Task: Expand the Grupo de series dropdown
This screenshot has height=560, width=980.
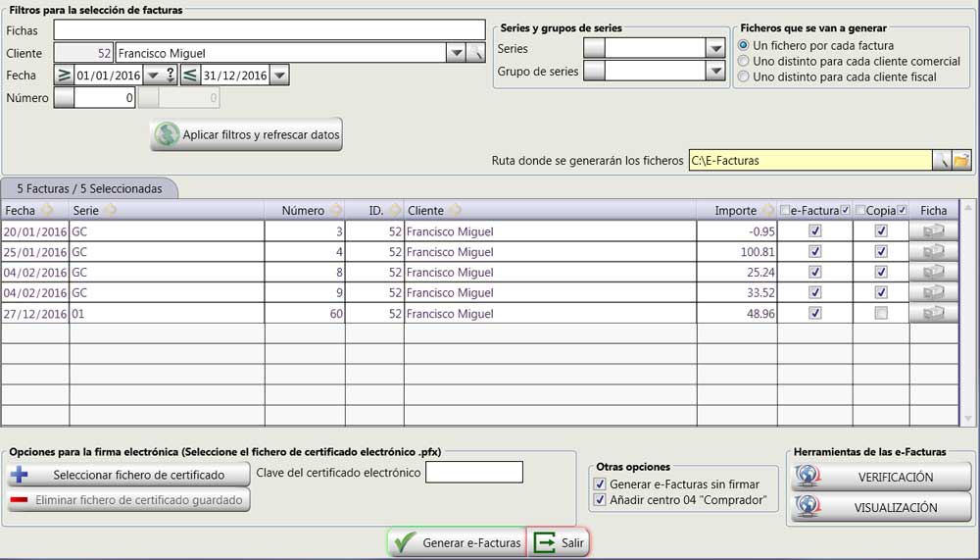Action: point(714,72)
